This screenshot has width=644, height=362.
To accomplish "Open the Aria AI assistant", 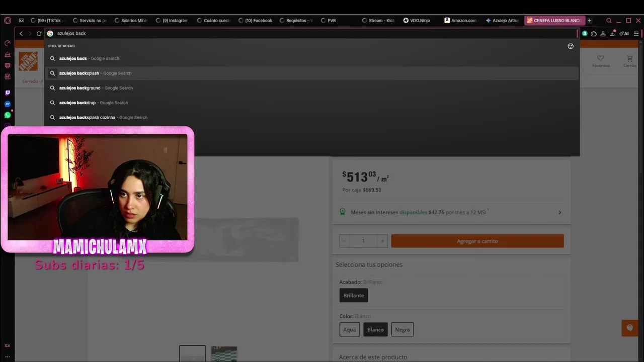I will 624,34.
